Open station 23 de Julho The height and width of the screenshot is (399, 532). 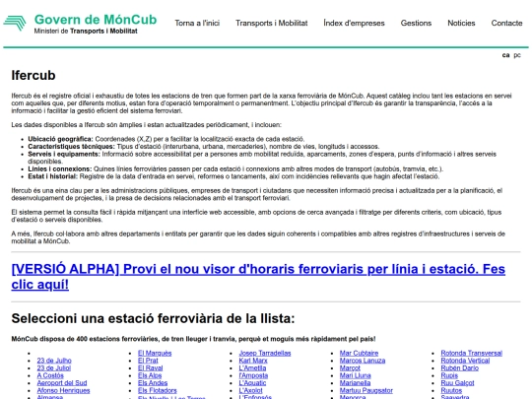point(54,361)
